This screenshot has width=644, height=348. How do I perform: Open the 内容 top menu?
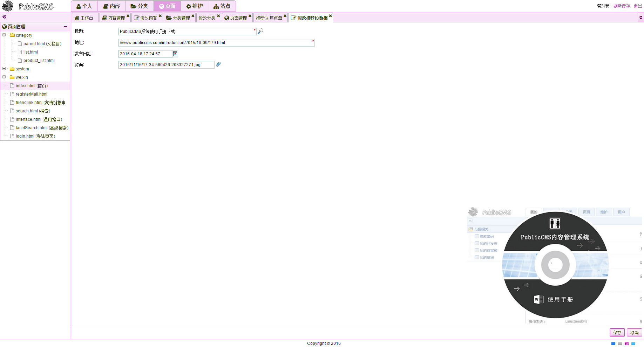point(111,6)
